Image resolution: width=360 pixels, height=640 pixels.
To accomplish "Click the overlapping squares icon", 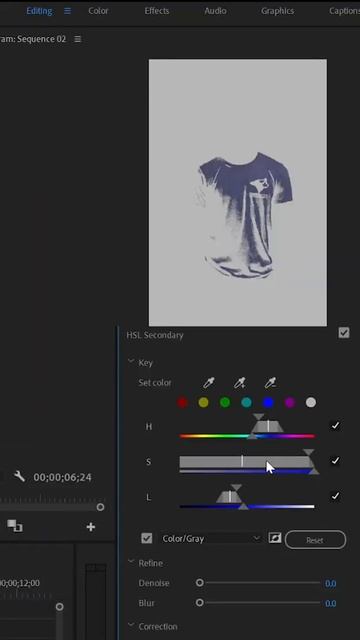I will pyautogui.click(x=15, y=526).
